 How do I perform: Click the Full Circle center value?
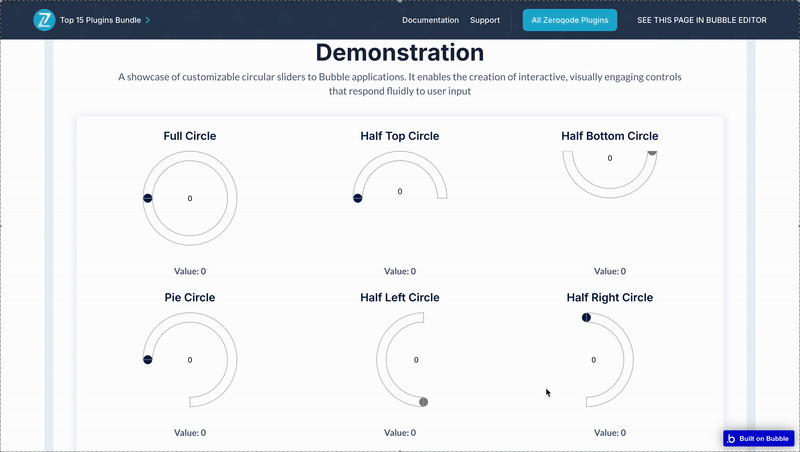tap(190, 199)
